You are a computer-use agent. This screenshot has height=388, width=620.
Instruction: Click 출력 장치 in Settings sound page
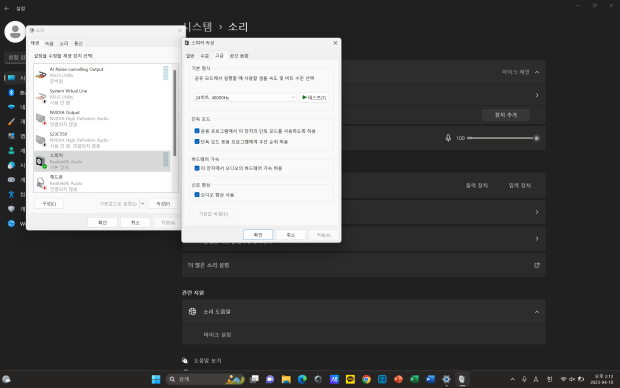click(476, 185)
